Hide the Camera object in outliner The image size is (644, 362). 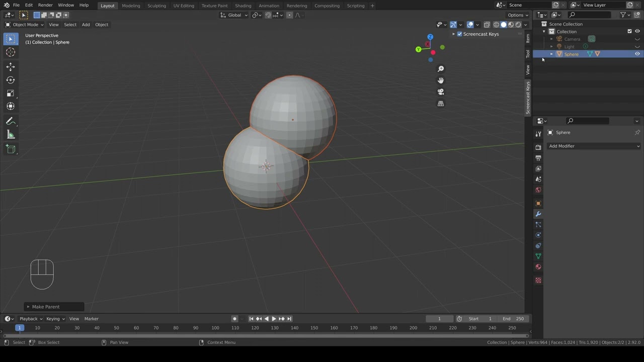tap(637, 39)
